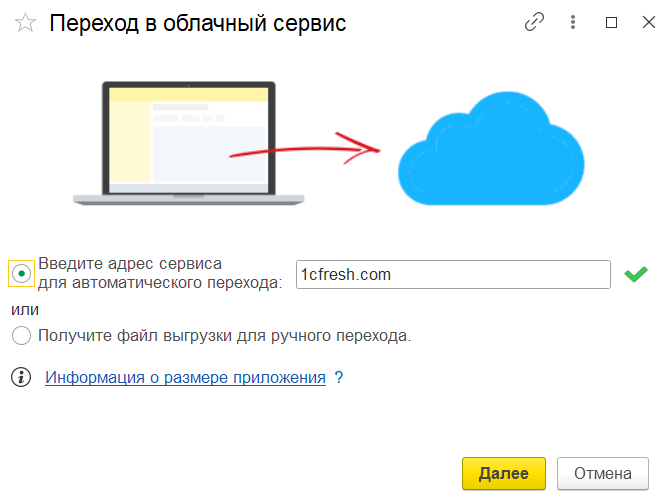Add this window to favorites with the star
670x498 pixels.
(27, 23)
